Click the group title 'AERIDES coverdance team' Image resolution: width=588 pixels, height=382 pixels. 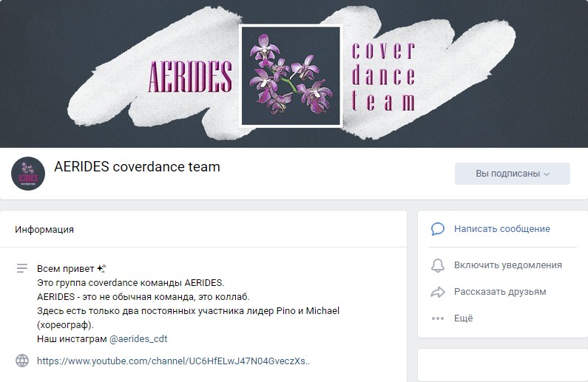coord(137,167)
